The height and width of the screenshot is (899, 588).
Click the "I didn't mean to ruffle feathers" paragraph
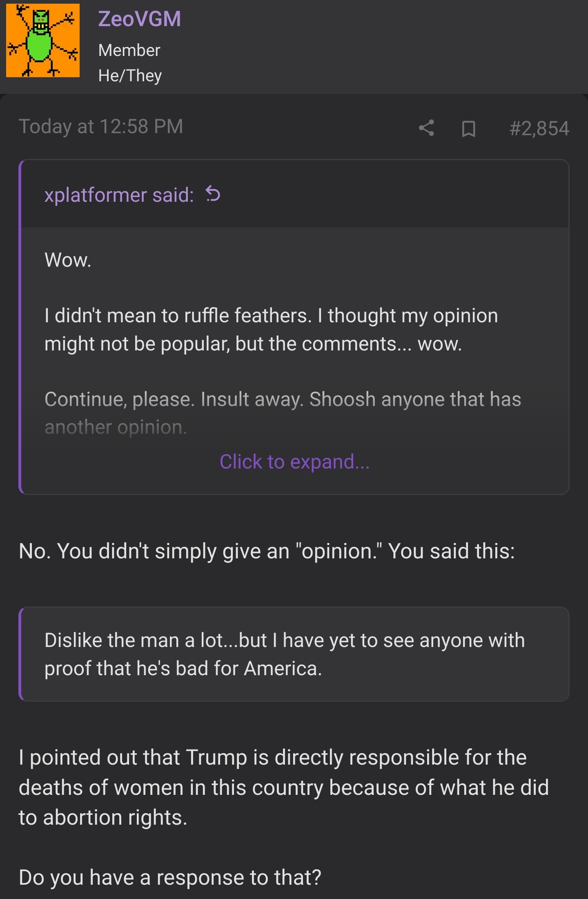pyautogui.click(x=271, y=330)
